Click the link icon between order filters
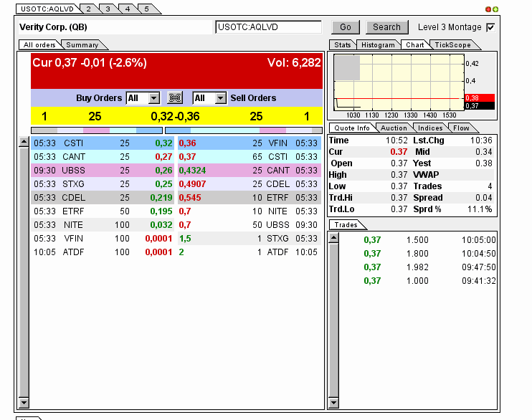The height and width of the screenshot is (420, 532). click(x=175, y=98)
